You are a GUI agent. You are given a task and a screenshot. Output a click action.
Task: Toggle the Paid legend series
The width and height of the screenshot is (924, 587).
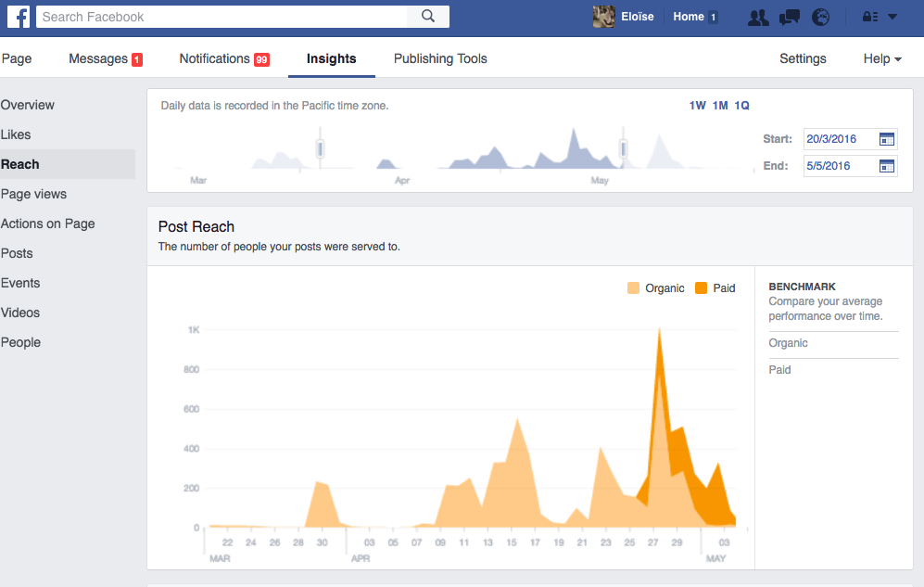click(715, 288)
